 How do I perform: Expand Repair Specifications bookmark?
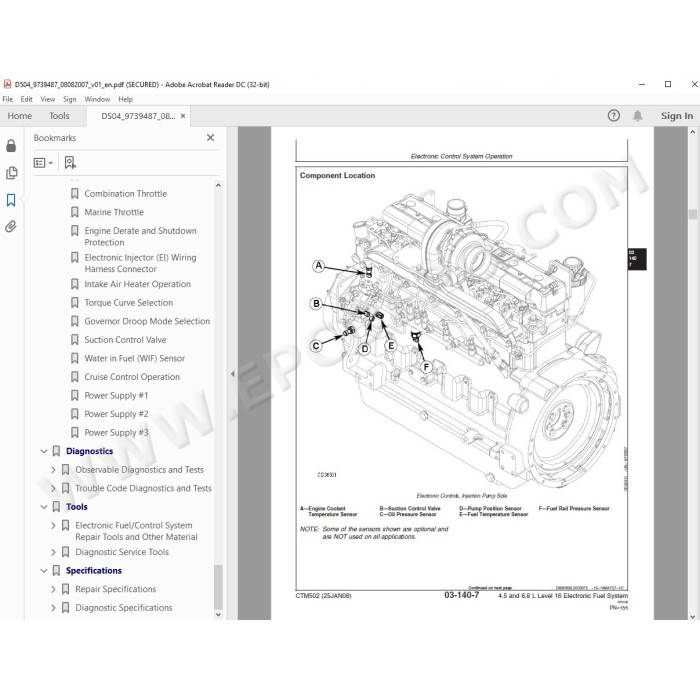click(53, 589)
